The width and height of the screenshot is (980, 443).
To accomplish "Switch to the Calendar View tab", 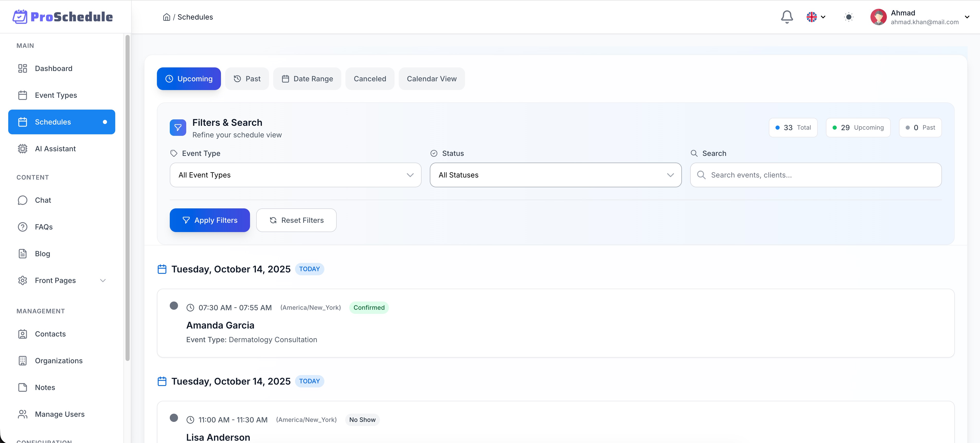I will (431, 79).
